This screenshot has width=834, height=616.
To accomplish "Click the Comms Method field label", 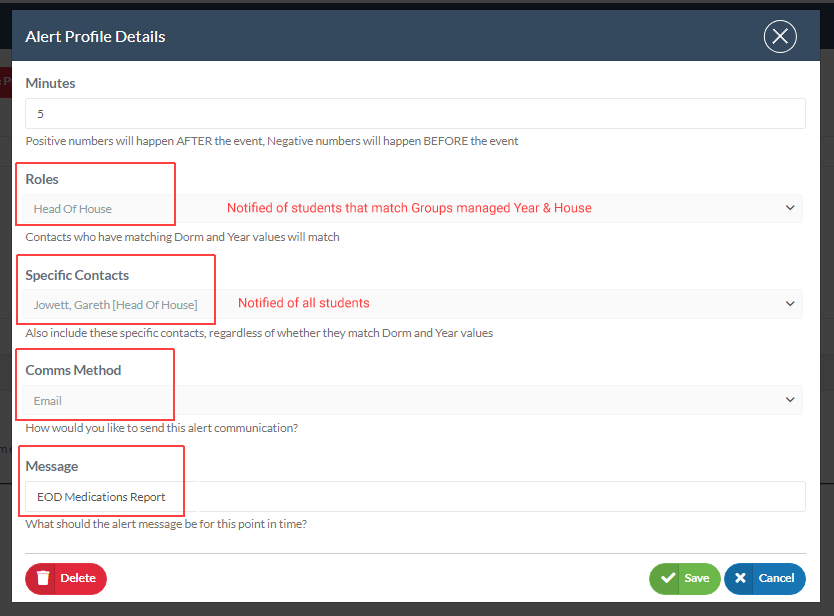I will 73,370.
